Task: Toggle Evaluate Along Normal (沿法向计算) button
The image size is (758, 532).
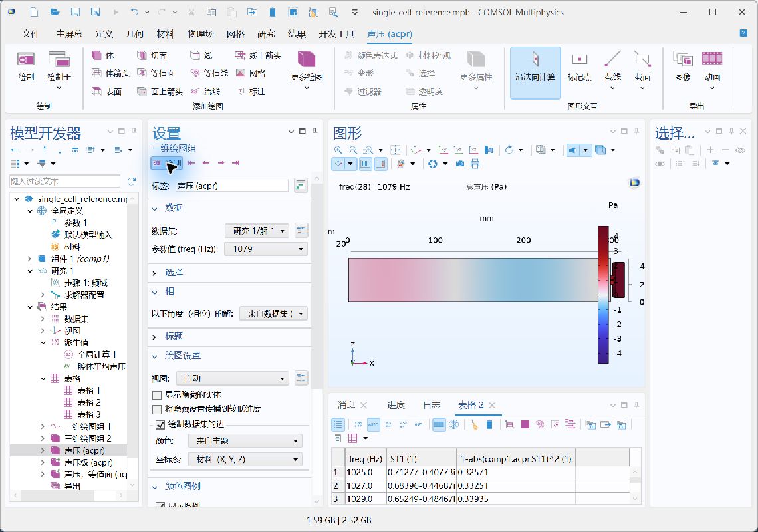Action: click(535, 72)
